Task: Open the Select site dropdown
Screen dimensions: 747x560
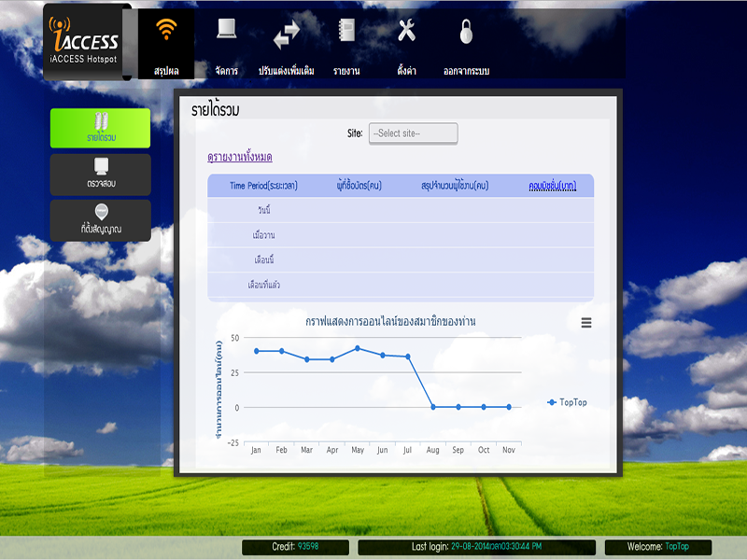Action: pyautogui.click(x=413, y=133)
